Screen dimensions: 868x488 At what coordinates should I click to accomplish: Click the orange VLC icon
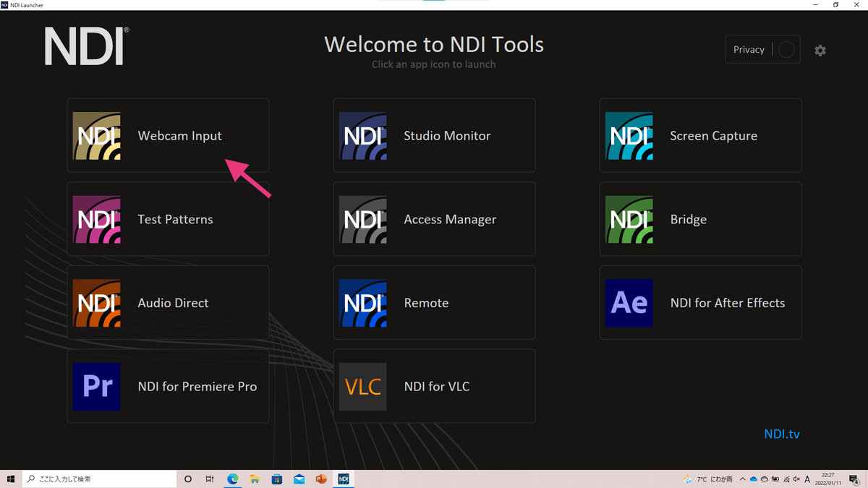[363, 387]
